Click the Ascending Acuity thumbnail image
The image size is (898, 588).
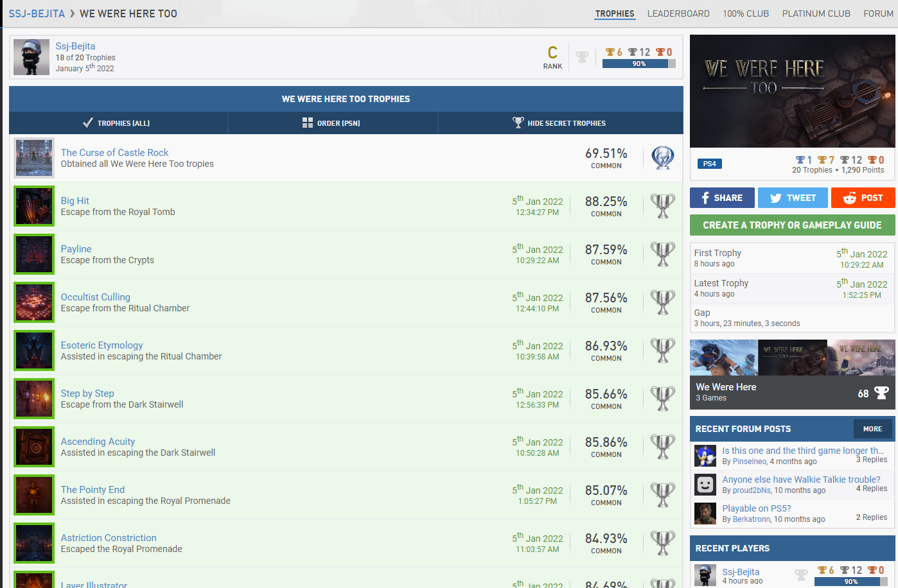34,447
